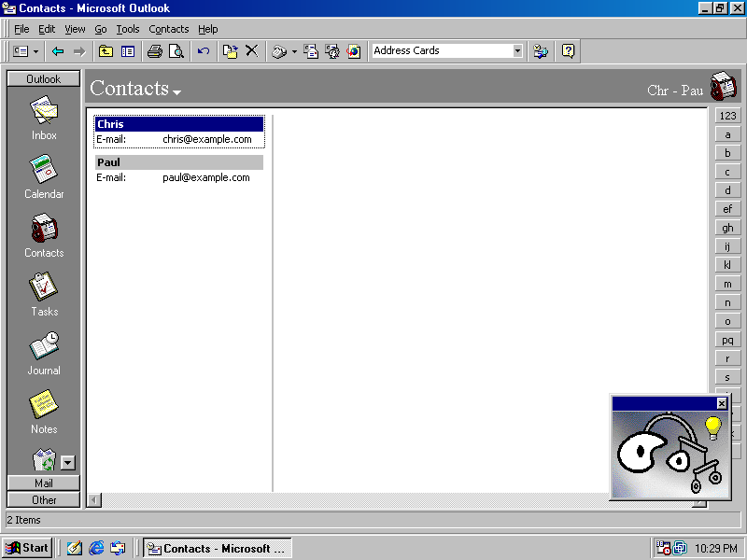The image size is (747, 560).
Task: Click New Message to Contact icon
Action: (311, 51)
